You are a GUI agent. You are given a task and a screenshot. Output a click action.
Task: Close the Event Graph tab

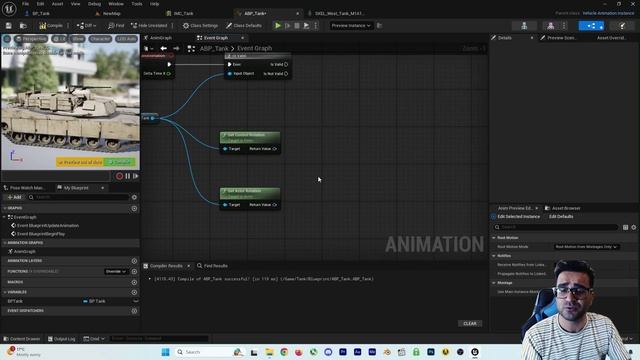[242, 38]
